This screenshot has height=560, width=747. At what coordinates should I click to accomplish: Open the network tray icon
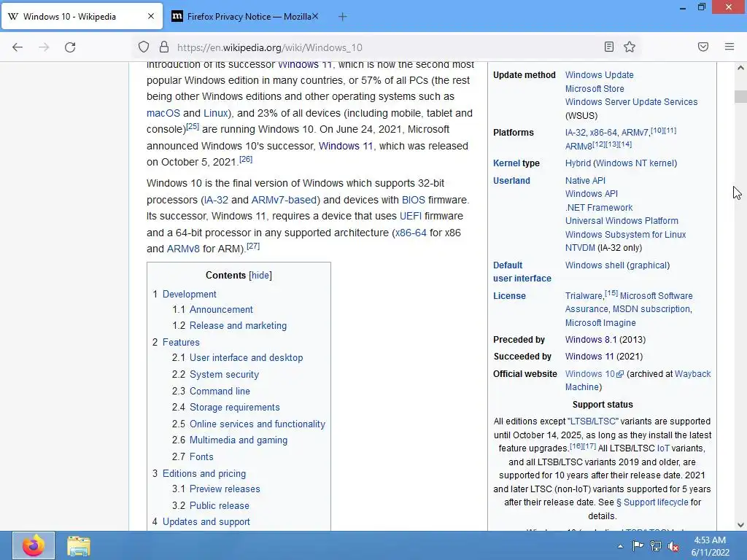click(x=656, y=546)
